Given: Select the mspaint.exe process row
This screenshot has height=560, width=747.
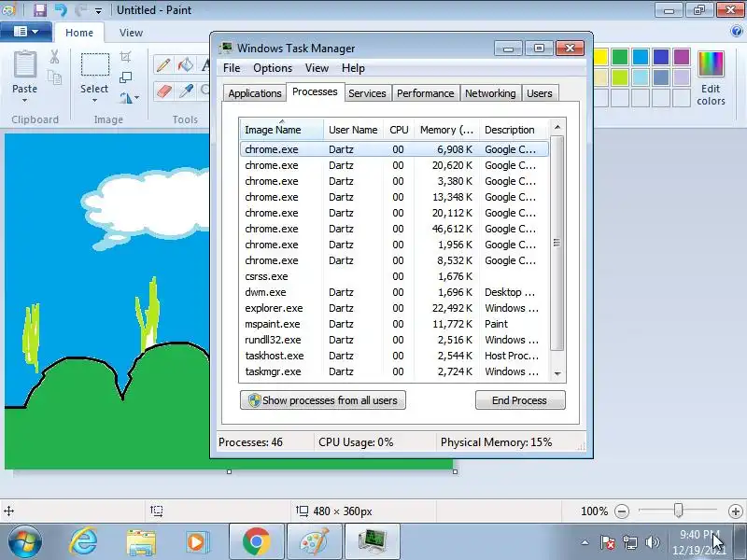Looking at the screenshot, I should coord(394,324).
